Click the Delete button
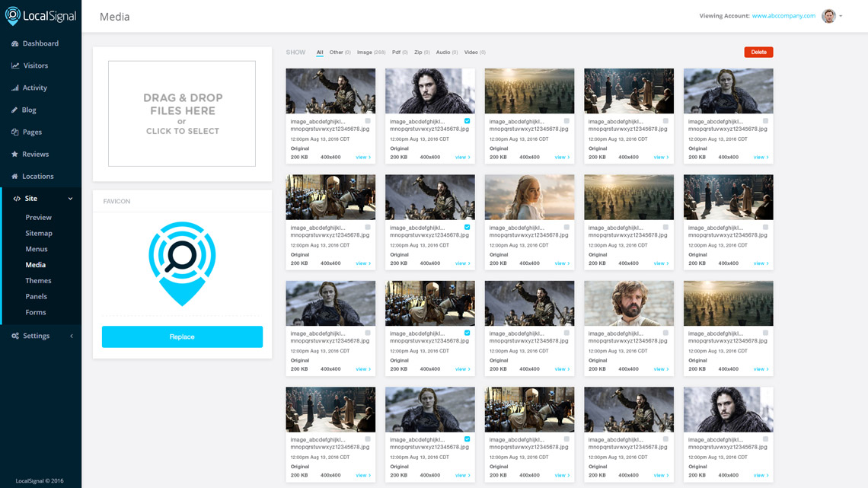Screen dimensions: 868x488 758,52
